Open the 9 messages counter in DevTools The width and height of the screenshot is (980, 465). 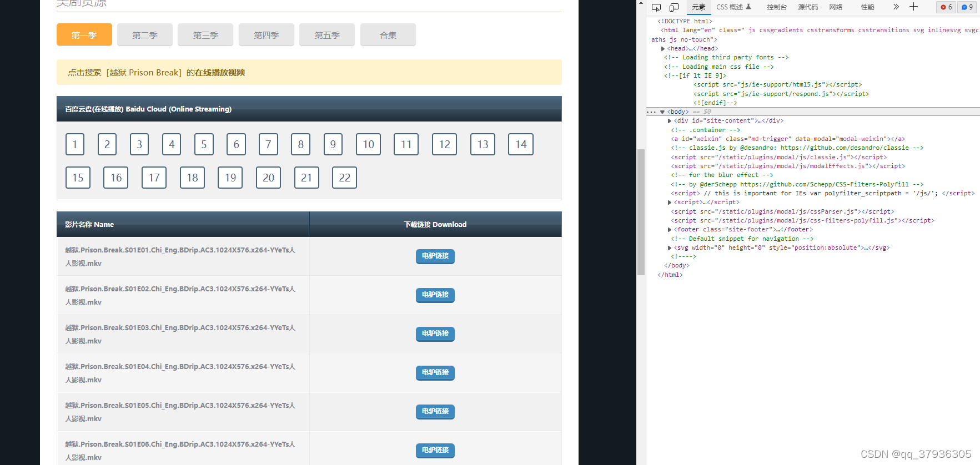coord(967,7)
